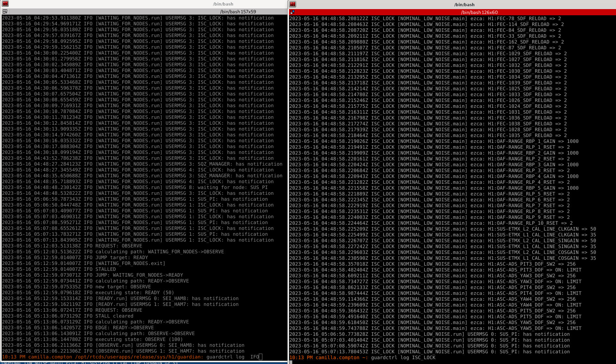
Task: Click the ISC_LOCK notification line at 04:43:52
Action: click(138, 158)
